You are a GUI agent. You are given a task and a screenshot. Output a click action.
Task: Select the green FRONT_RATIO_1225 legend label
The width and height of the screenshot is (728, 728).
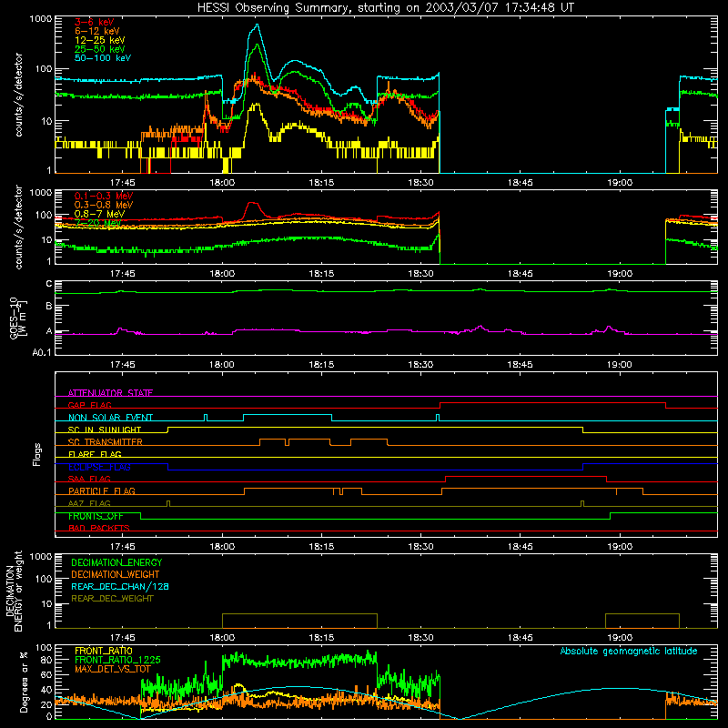click(117, 660)
